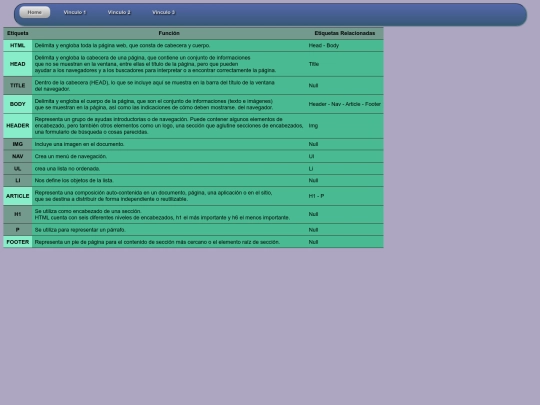This screenshot has height=405, width=540.
Task: Click the BODY description about el cuerpo de la página
Action: [154, 104]
